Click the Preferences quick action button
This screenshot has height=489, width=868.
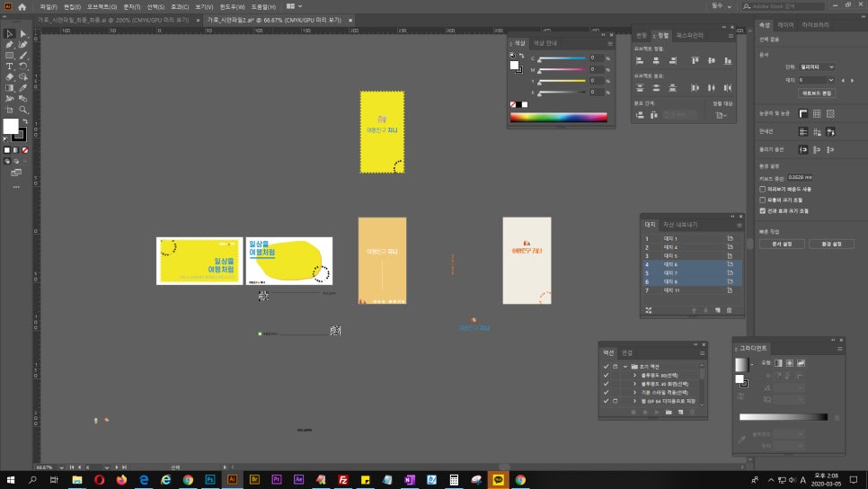pos(831,244)
